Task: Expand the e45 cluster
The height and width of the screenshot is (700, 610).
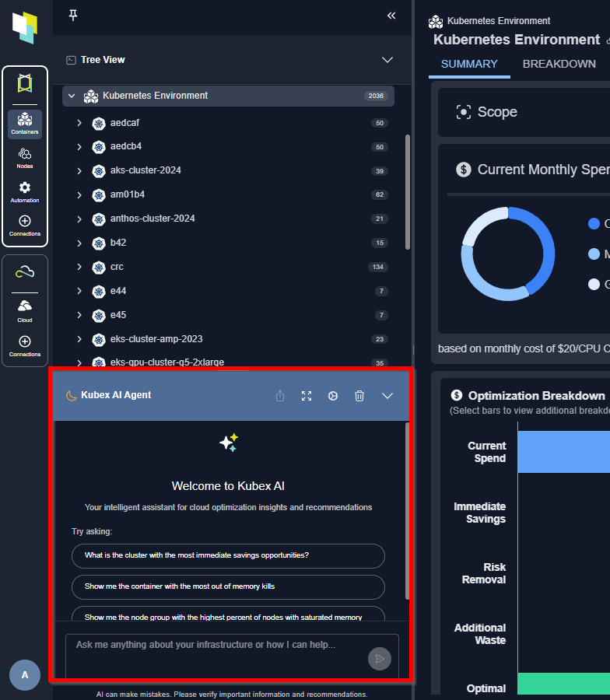Action: click(79, 315)
